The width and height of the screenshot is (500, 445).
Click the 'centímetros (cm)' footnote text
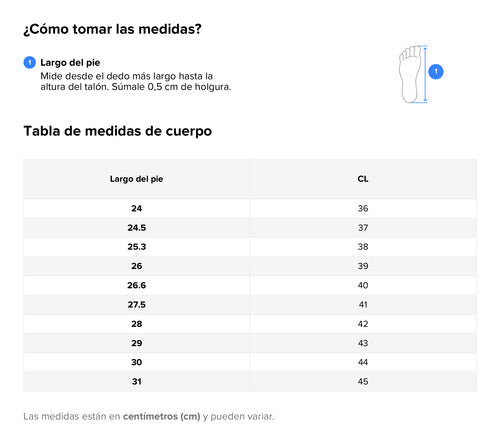tap(162, 416)
